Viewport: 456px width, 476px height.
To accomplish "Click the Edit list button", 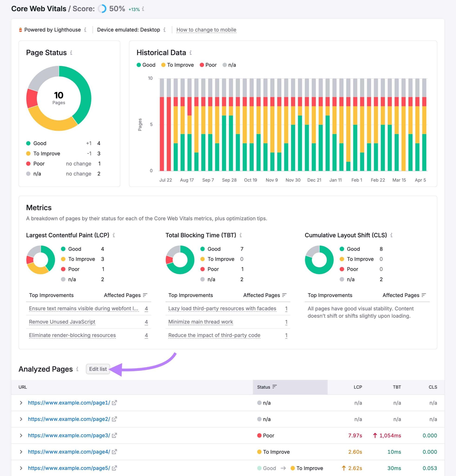I will pos(98,369).
